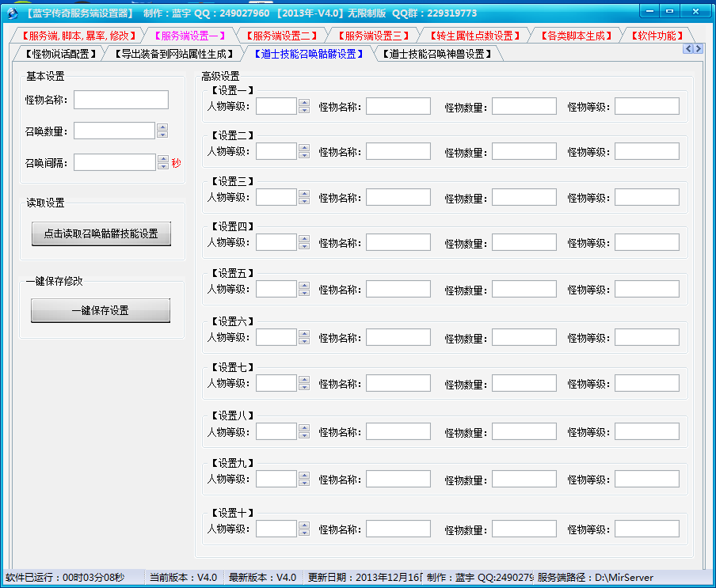The width and height of the screenshot is (716, 588).
Task: Click the 召唤间隔 spinner arrows
Action: point(163,162)
